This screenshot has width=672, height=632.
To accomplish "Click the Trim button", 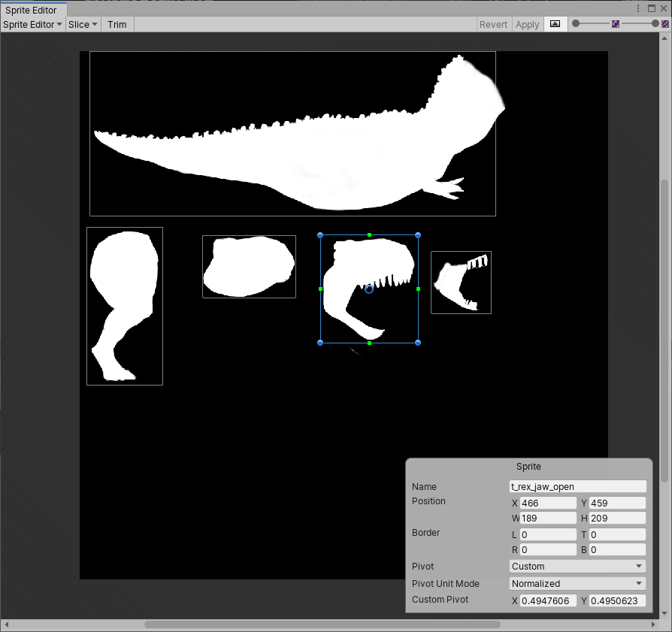I will click(117, 24).
